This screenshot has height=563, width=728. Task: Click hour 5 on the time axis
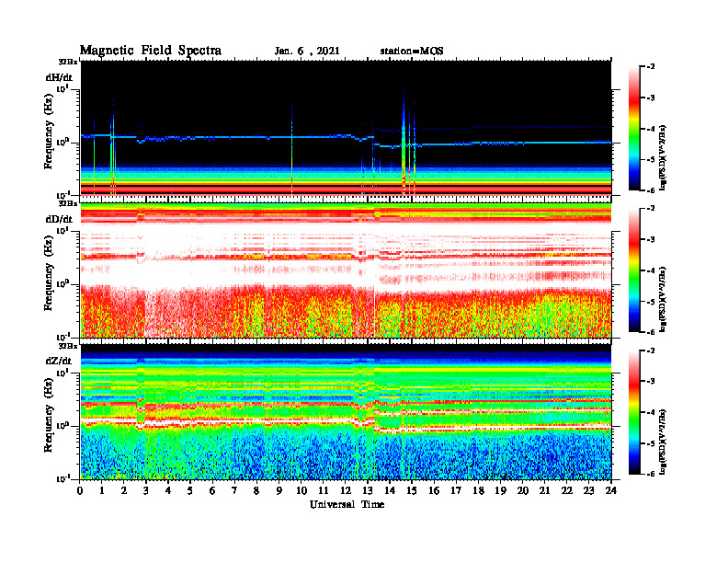(190, 491)
